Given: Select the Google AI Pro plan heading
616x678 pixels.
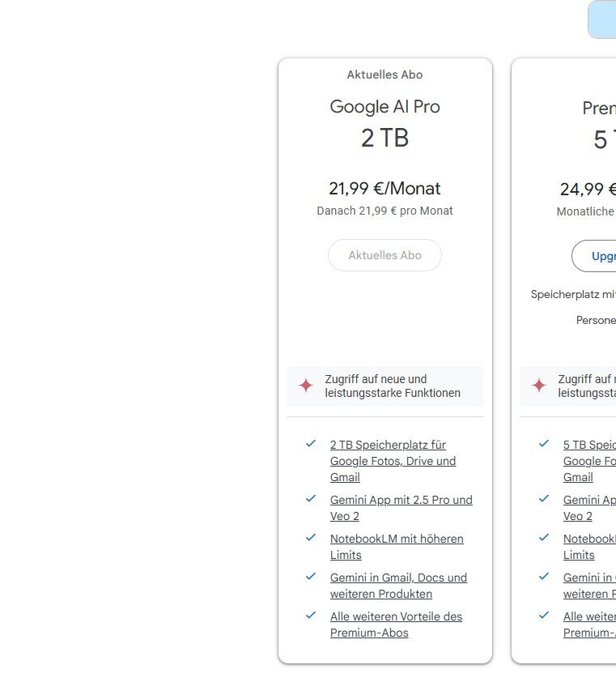Looking at the screenshot, I should coord(385,107).
